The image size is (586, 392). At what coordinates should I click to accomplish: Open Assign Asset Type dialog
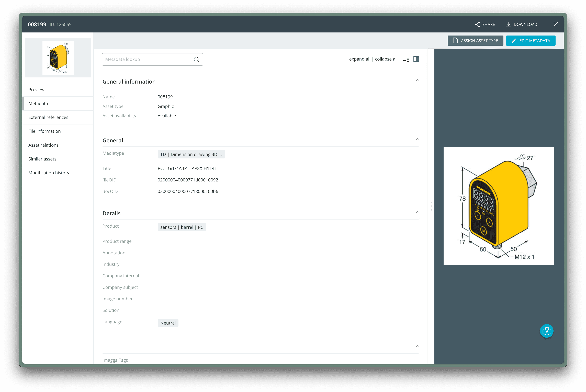coord(476,40)
